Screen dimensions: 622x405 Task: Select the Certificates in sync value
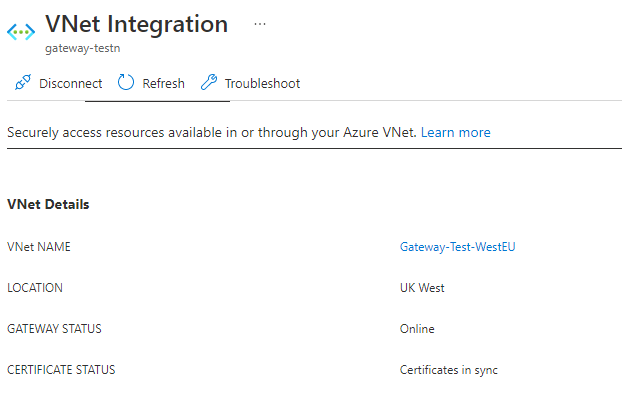(448, 369)
